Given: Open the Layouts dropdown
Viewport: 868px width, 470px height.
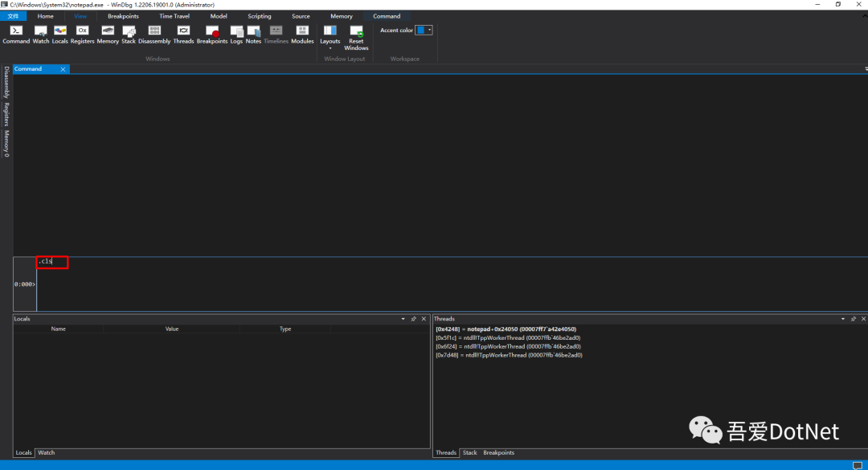Looking at the screenshot, I should pos(330,37).
